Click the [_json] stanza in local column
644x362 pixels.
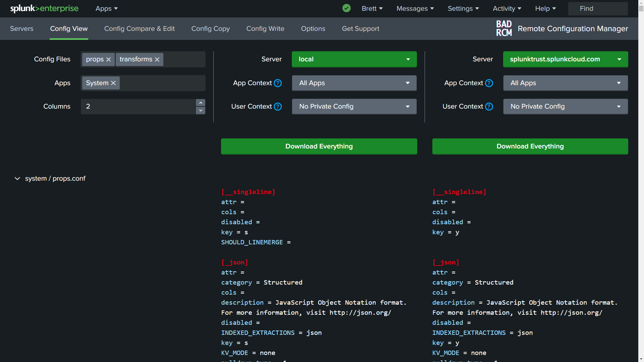(x=235, y=262)
